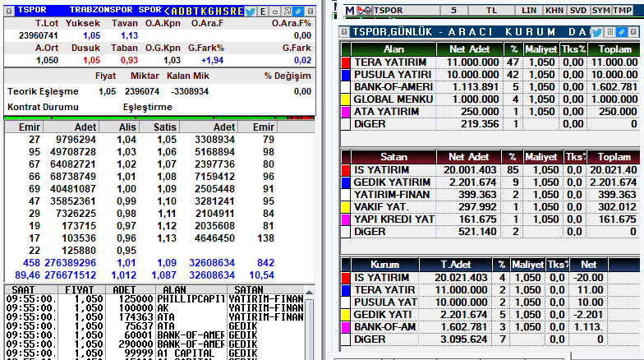Click blue swatch beside PUSULA YATIRI in Alan table
The width and height of the screenshot is (644, 360).
click(x=346, y=75)
